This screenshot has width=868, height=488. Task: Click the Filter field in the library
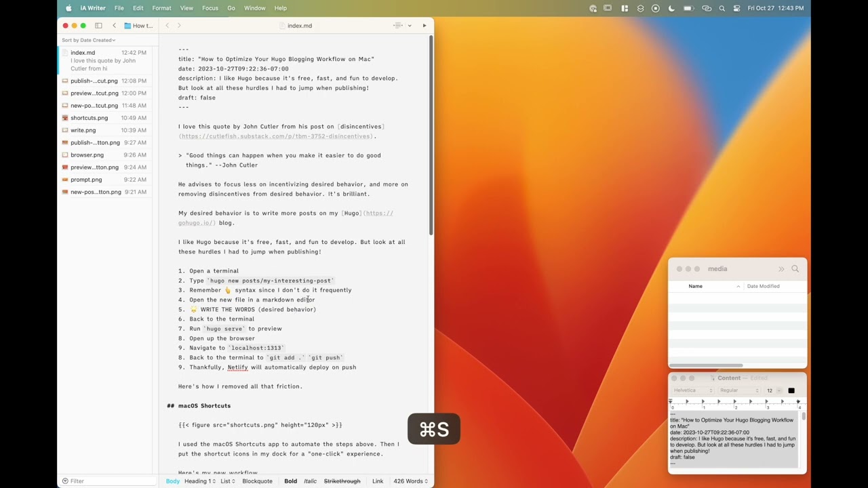107,481
